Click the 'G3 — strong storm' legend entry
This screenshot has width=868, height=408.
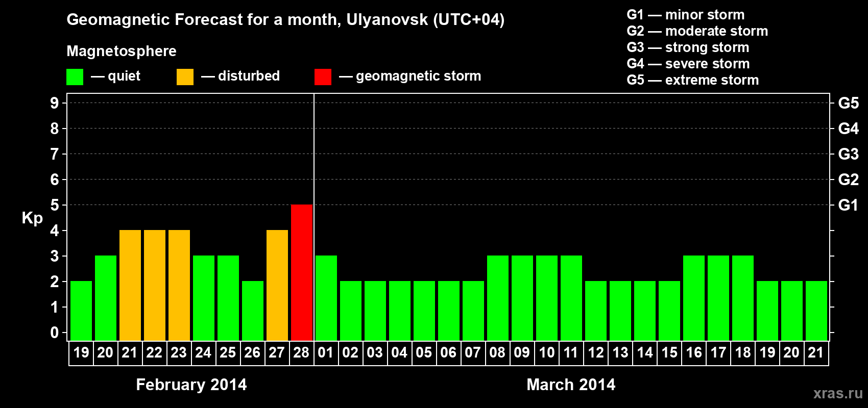pyautogui.click(x=688, y=47)
